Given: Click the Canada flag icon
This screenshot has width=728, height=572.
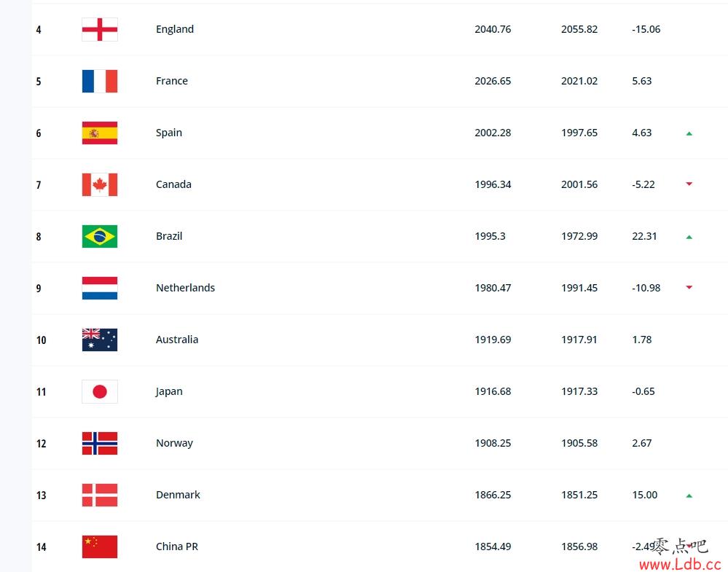Looking at the screenshot, I should (100, 185).
